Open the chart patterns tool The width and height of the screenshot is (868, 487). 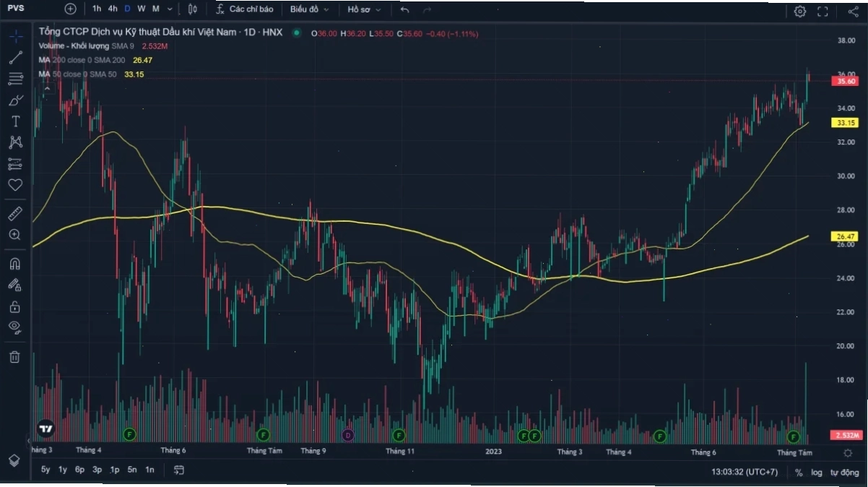click(15, 142)
